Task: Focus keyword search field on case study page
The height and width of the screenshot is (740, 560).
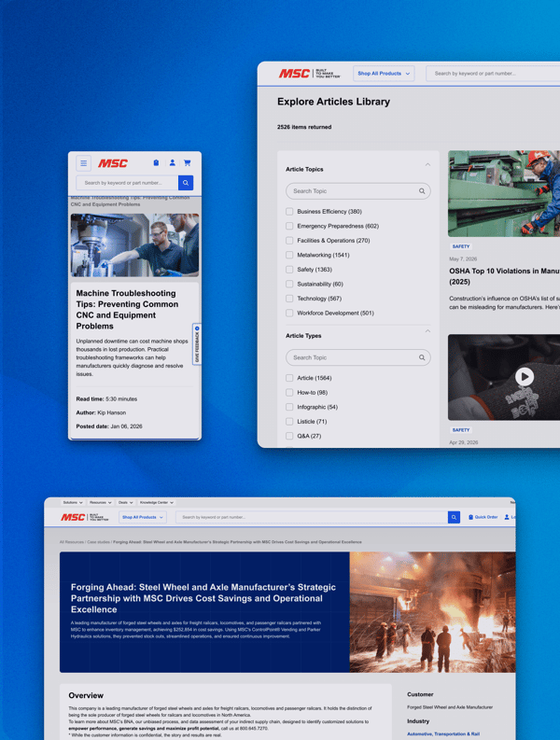Action: (x=312, y=517)
